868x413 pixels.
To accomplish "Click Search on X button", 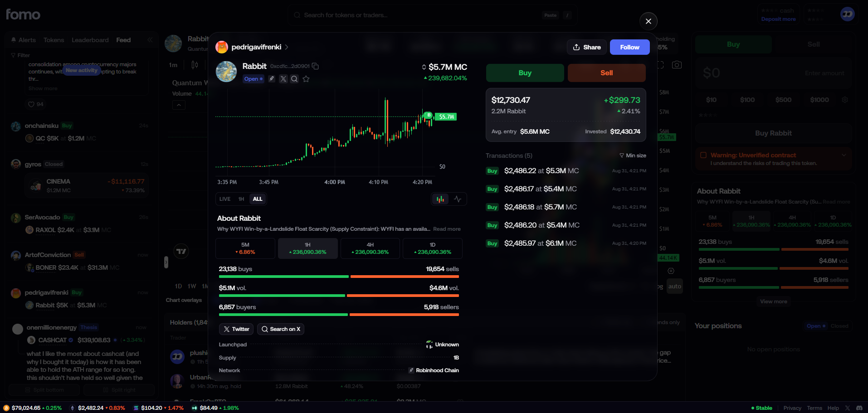I will click(x=281, y=329).
